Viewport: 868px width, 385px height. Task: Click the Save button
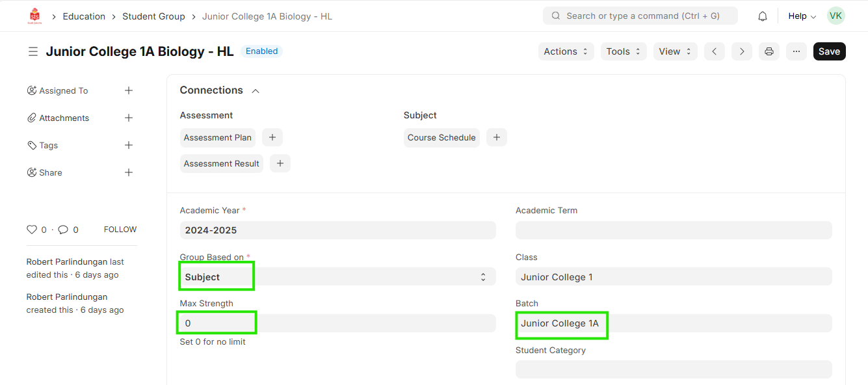pyautogui.click(x=829, y=51)
